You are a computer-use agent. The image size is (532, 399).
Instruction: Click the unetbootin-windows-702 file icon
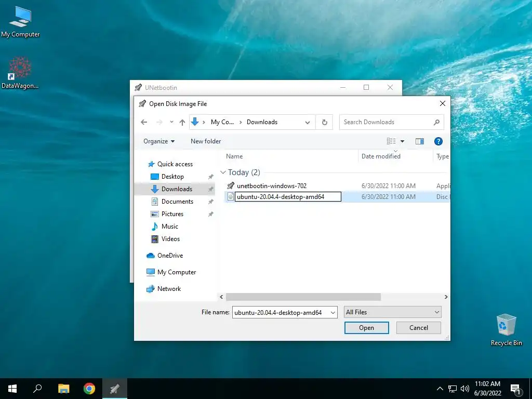pos(231,185)
